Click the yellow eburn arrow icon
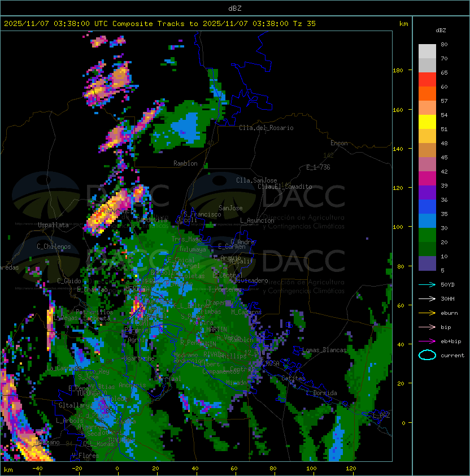470x476 pixels. point(427,313)
